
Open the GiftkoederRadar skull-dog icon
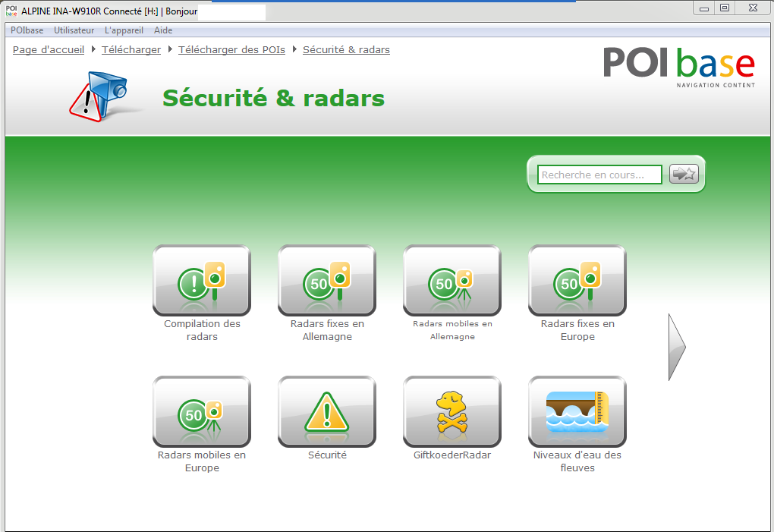[452, 411]
